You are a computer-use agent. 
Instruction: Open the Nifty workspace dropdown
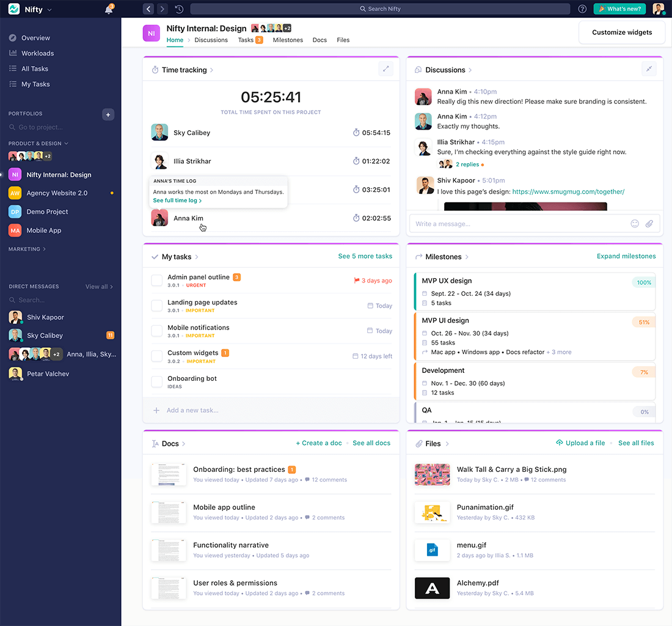49,9
